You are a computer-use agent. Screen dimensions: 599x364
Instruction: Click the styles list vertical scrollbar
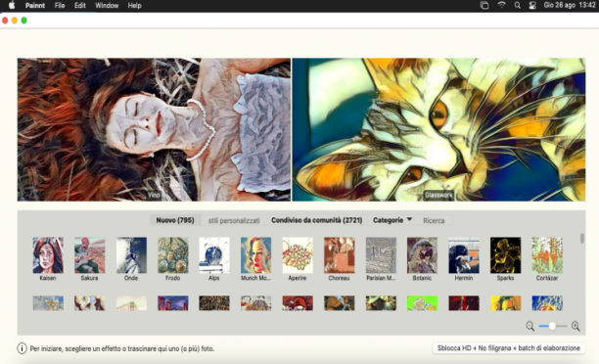[x=581, y=239]
